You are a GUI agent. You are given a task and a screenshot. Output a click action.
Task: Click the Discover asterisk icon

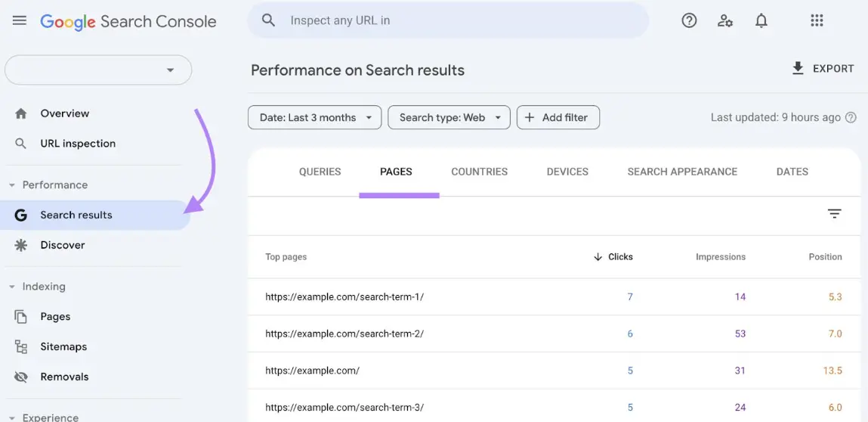[x=20, y=245]
